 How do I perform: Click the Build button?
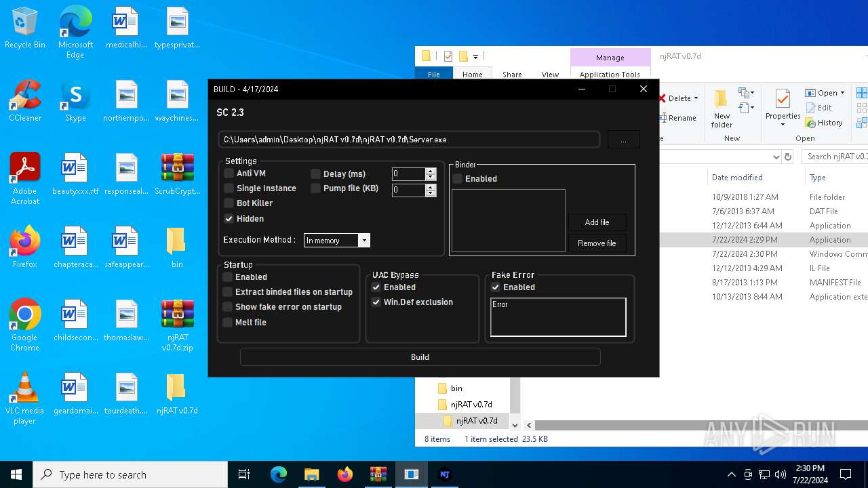pyautogui.click(x=420, y=357)
